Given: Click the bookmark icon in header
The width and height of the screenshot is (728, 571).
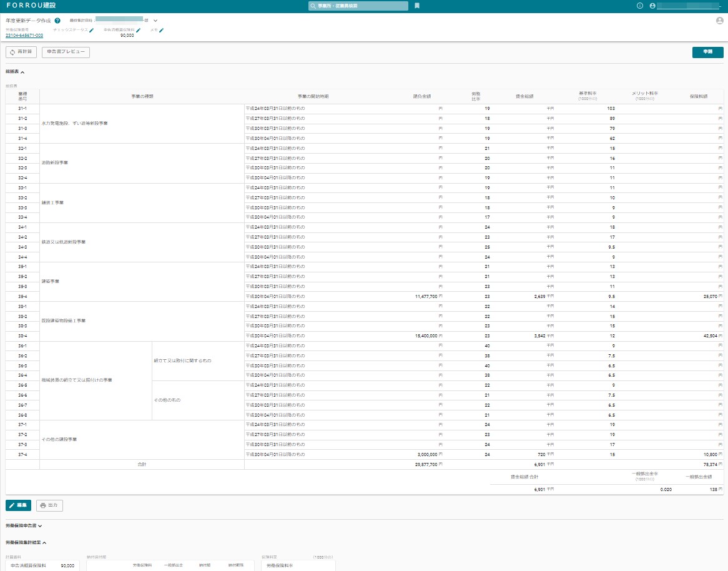Looking at the screenshot, I should pos(417,6).
